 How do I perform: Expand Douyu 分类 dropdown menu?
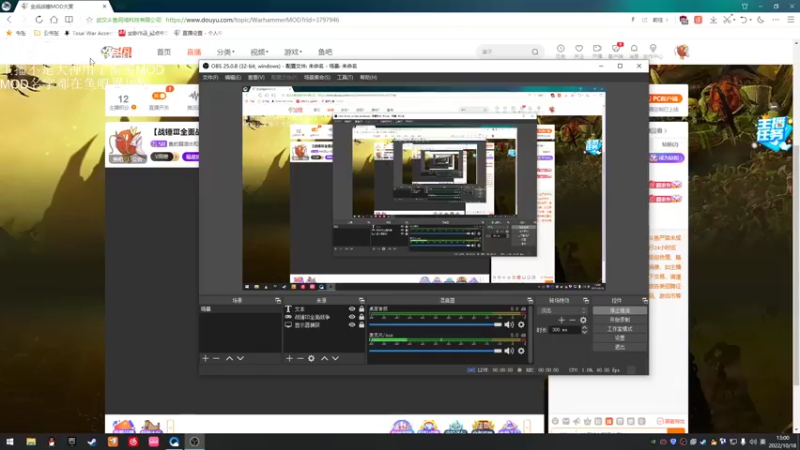tap(226, 52)
